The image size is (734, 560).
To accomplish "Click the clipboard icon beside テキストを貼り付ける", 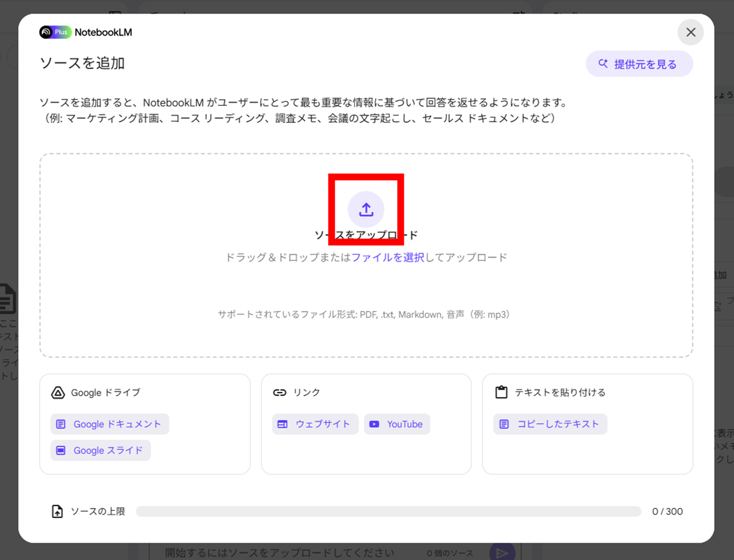I will click(501, 392).
